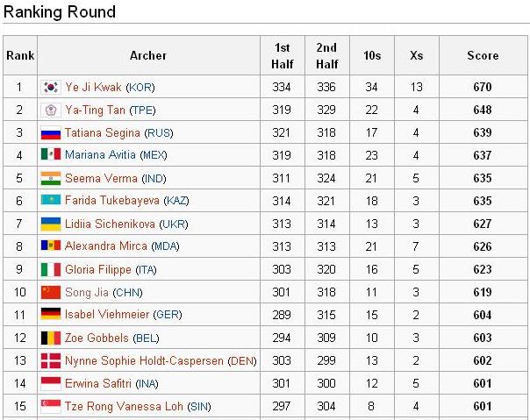Click the China flag icon

pyautogui.click(x=50, y=292)
